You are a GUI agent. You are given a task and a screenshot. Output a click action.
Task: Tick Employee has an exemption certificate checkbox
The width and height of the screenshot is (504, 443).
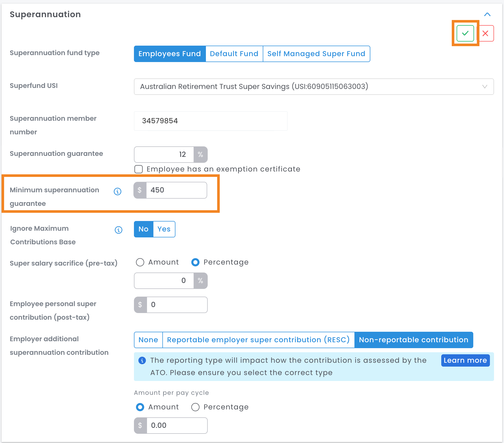point(139,169)
